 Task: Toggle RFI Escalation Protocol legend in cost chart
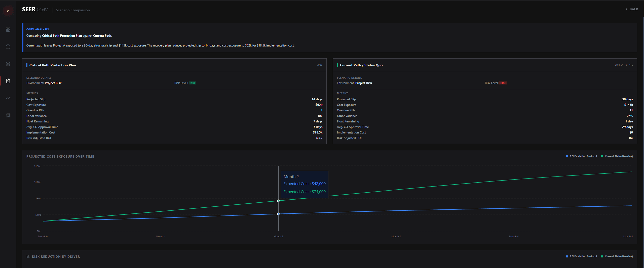pyautogui.click(x=581, y=156)
